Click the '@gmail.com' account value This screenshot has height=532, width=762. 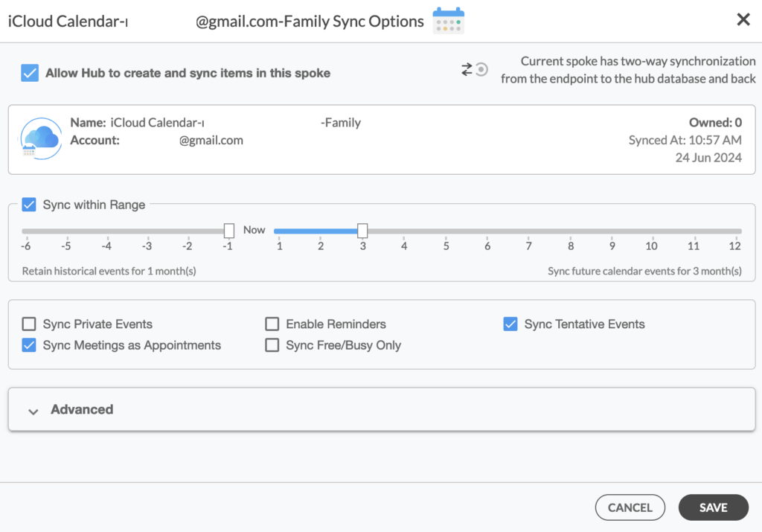click(211, 141)
